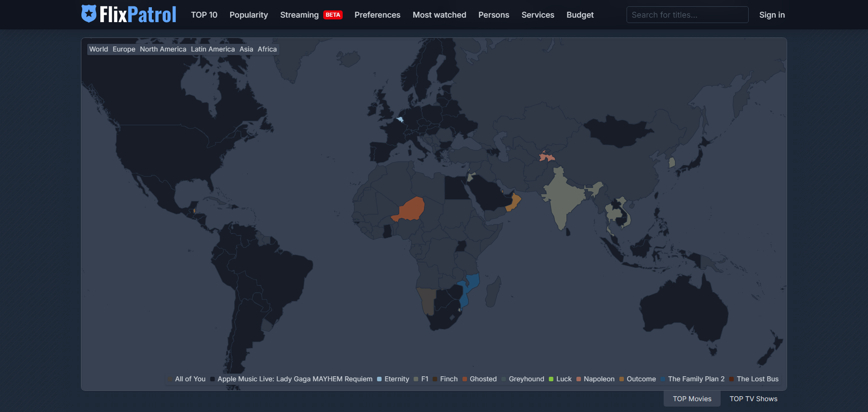Viewport: 868px width, 412px height.
Task: Click the grey Namibia region on map
Action: coord(428,300)
